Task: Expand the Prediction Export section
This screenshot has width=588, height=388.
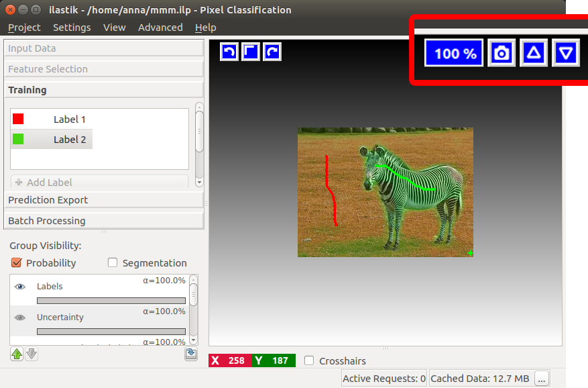Action: point(103,200)
